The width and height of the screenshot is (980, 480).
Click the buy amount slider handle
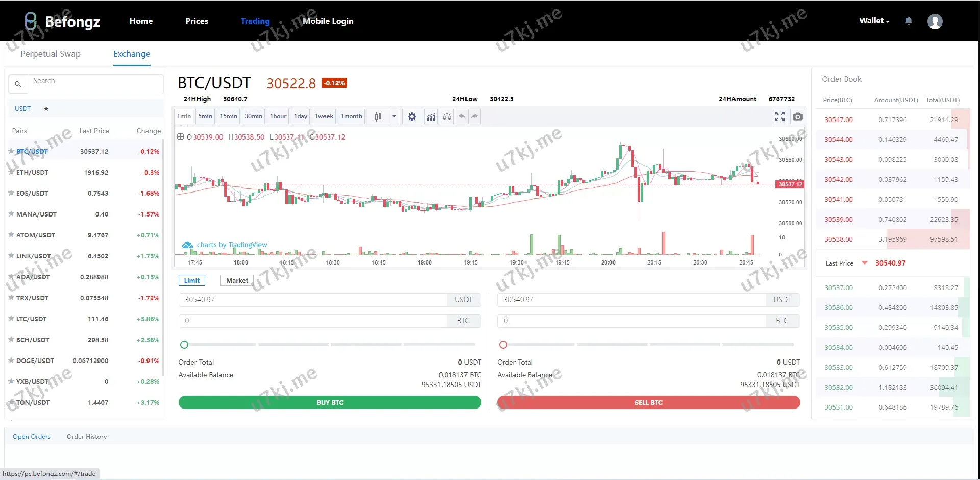click(184, 345)
